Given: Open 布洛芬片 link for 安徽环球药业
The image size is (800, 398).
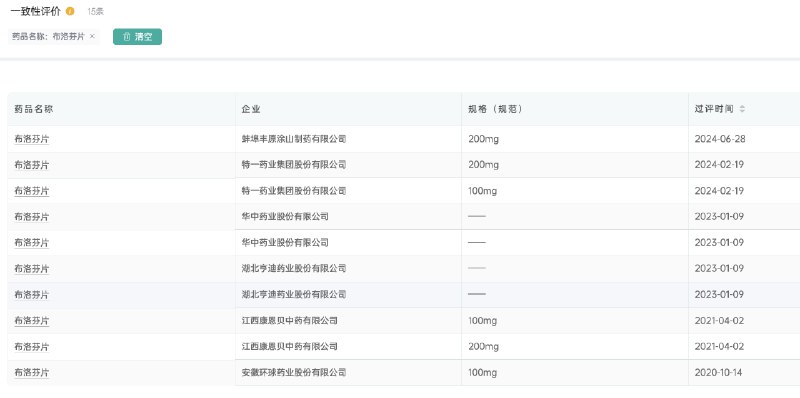Looking at the screenshot, I should [x=32, y=372].
